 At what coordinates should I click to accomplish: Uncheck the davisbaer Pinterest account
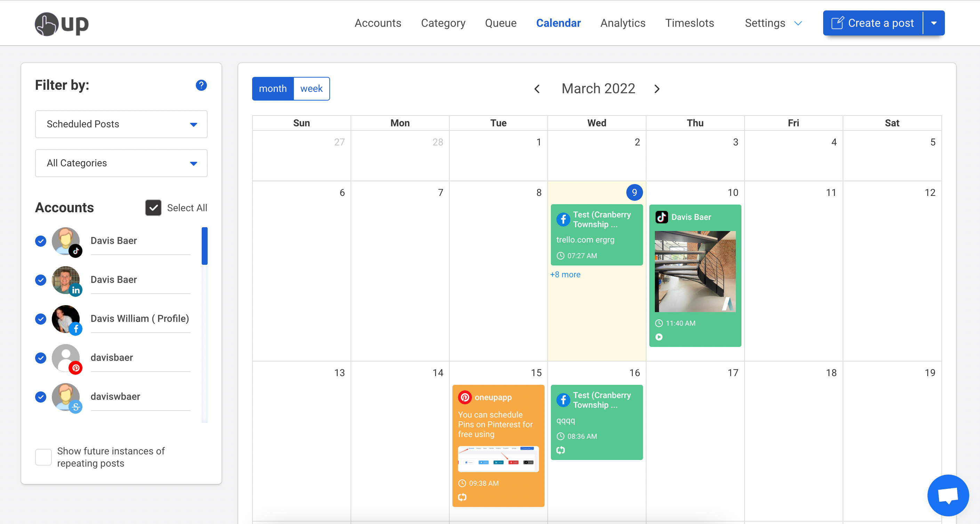41,358
